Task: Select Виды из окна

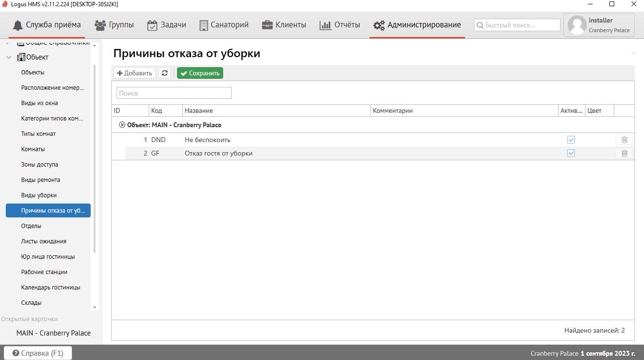Action: (39, 103)
